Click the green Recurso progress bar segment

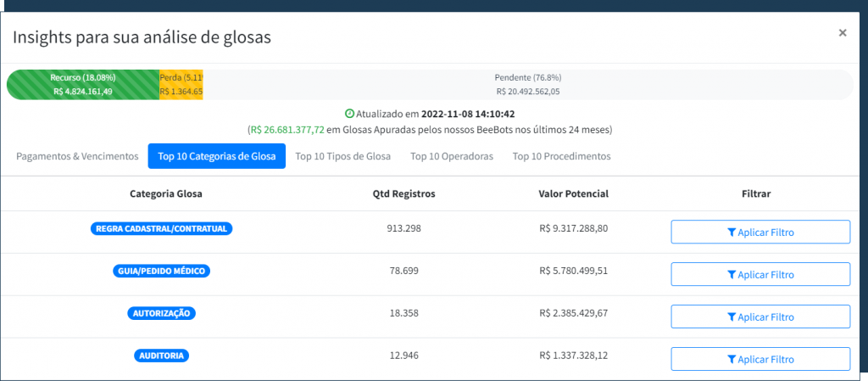(x=83, y=85)
